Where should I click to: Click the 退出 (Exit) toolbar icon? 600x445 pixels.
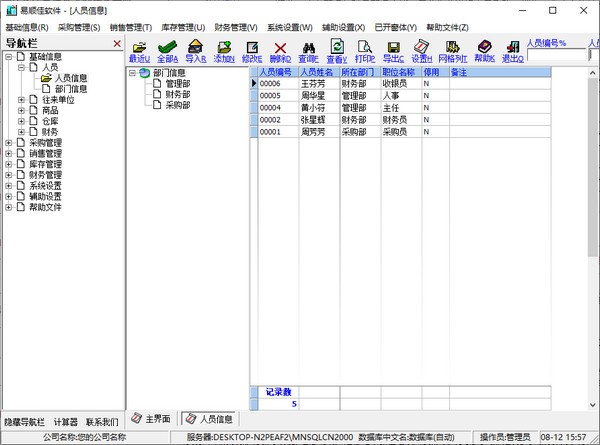[512, 47]
